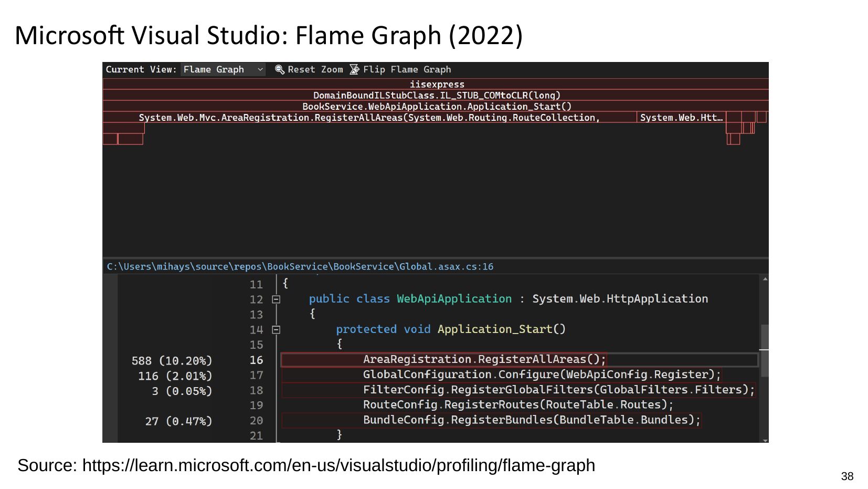Click the GlobalConfiguration.Configure code line
This screenshot has height=489, width=868.
(x=542, y=374)
